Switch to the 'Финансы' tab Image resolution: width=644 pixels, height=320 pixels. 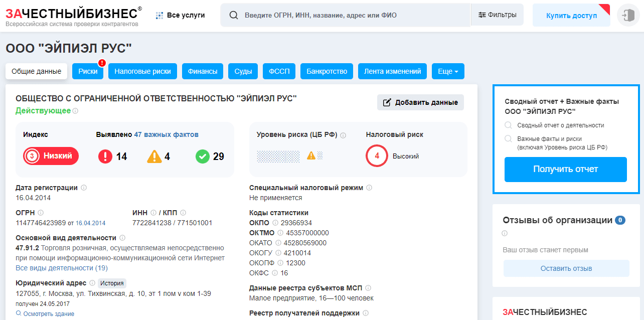tap(202, 71)
